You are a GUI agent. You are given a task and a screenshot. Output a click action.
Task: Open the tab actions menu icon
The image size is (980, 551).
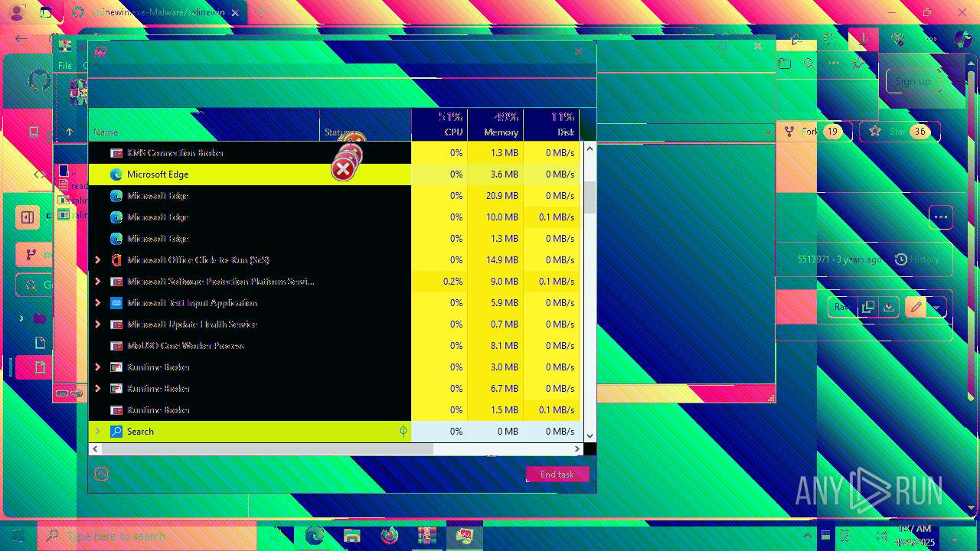pos(46,12)
